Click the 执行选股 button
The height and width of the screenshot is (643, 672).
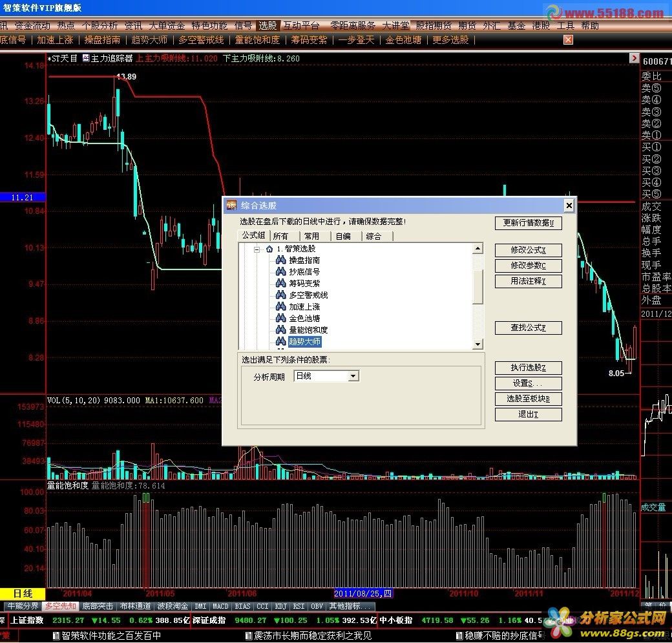[x=528, y=367]
